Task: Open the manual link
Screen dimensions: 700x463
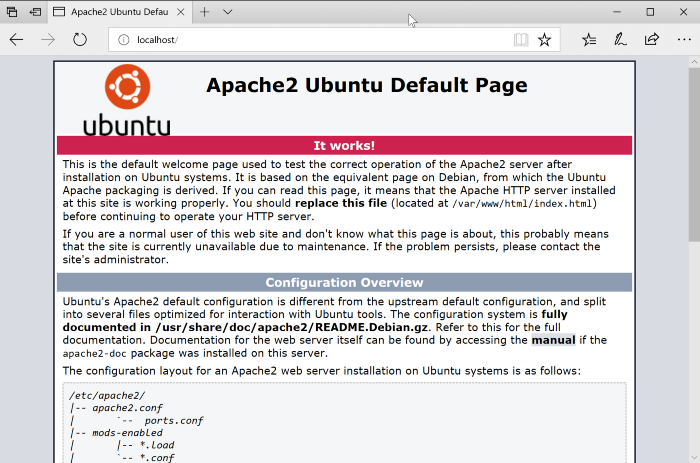Action: pyautogui.click(x=553, y=340)
